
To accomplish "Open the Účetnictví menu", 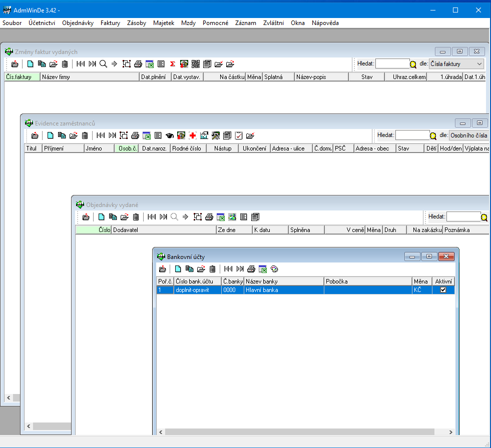I will (x=42, y=23).
